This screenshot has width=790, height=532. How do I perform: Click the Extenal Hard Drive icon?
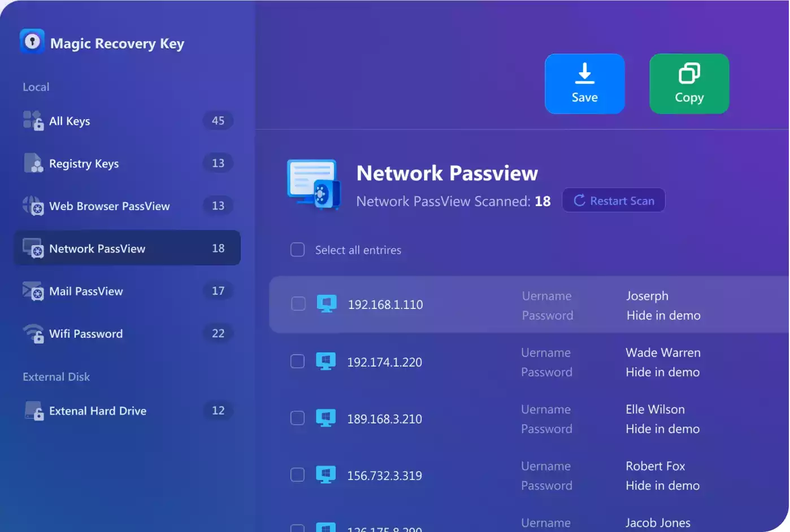(x=34, y=411)
